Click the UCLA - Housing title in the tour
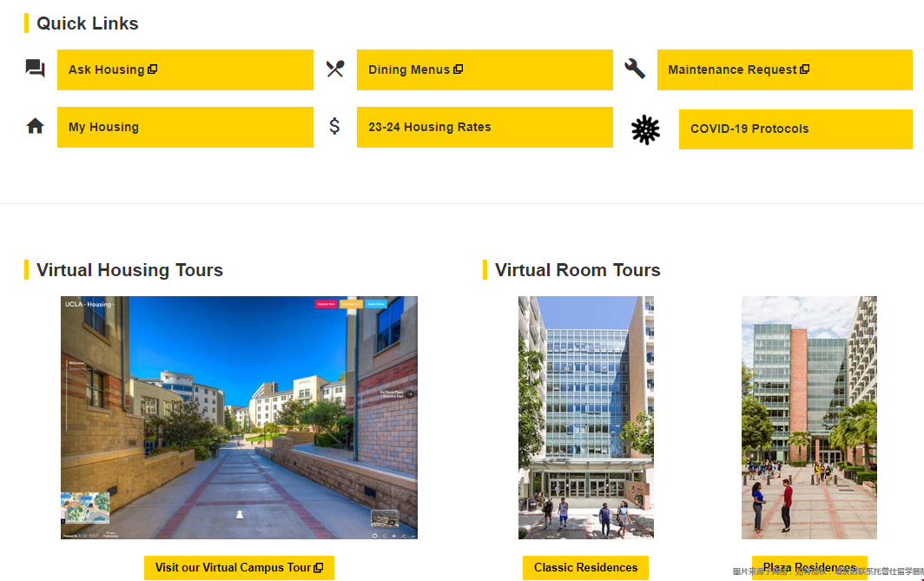The image size is (924, 581). click(89, 305)
